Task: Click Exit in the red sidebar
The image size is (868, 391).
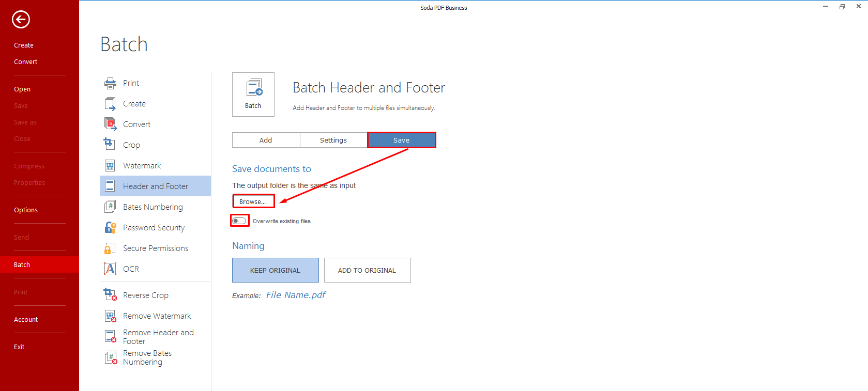Action: point(19,347)
